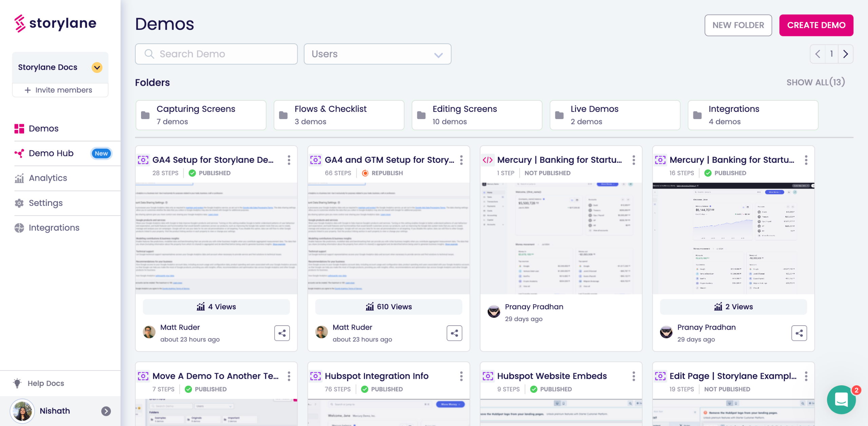Open three-dot menu for Hubspot Integration Info
The image size is (868, 426).
(461, 376)
